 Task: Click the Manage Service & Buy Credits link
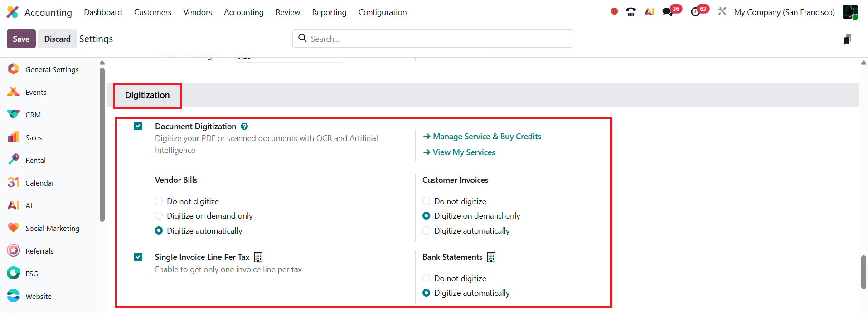click(486, 137)
